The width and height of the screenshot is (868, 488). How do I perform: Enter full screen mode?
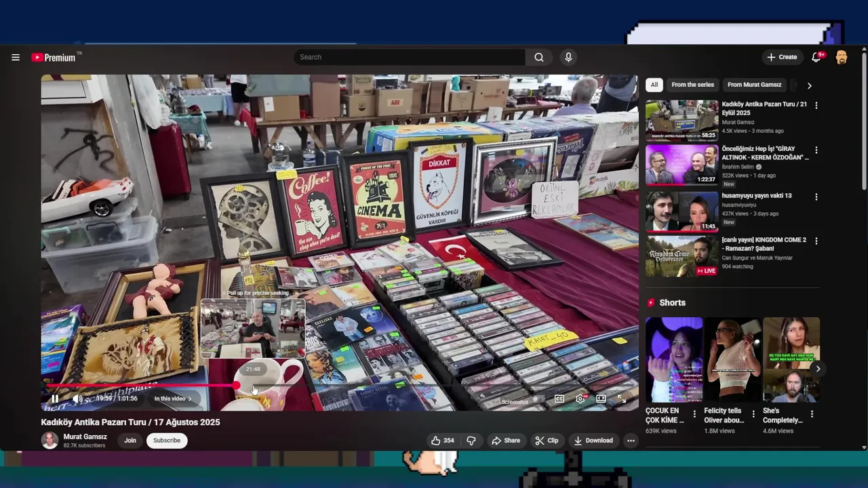click(x=622, y=399)
